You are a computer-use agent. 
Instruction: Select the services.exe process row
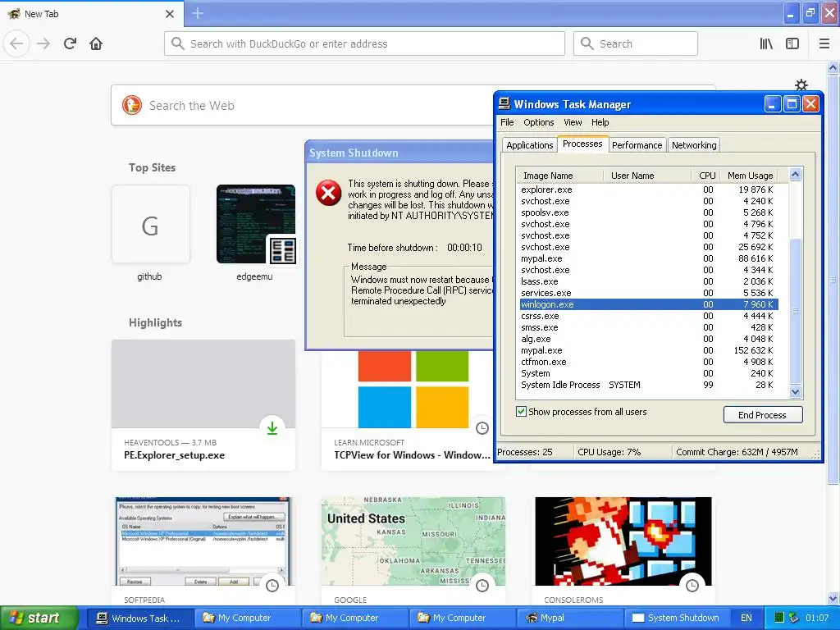tap(649, 293)
